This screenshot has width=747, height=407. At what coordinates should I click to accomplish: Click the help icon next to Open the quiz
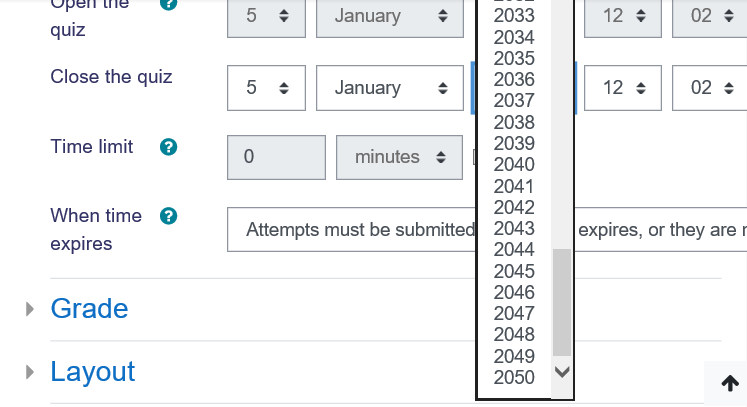point(169,4)
